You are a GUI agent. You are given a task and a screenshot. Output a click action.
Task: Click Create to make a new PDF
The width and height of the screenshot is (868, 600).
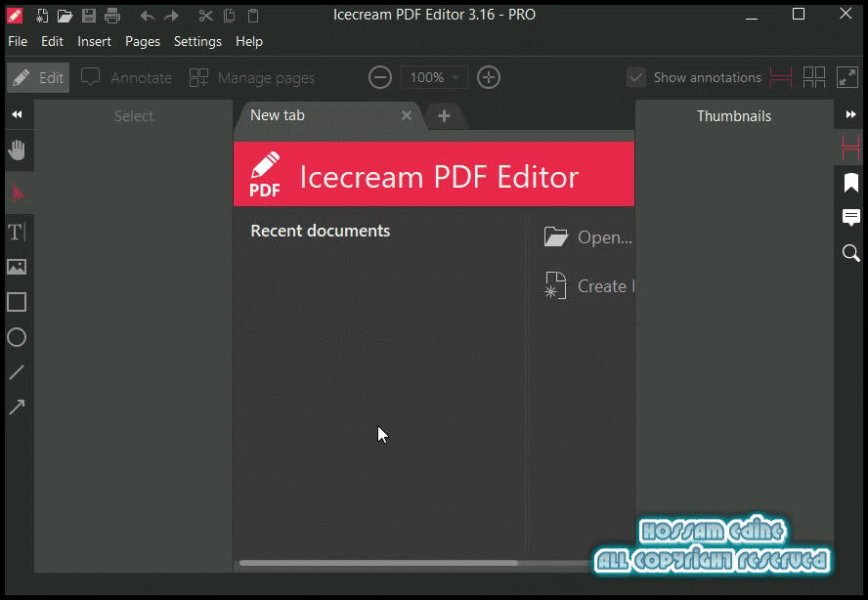tap(588, 286)
